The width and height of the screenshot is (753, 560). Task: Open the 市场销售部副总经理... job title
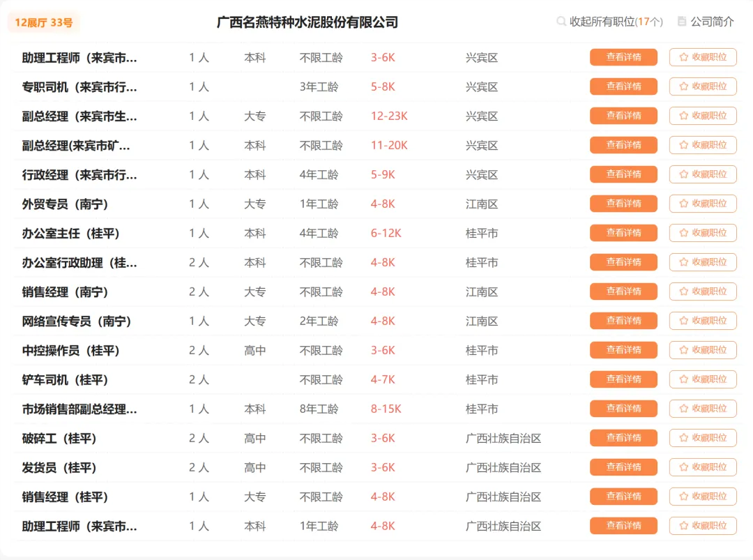79,409
